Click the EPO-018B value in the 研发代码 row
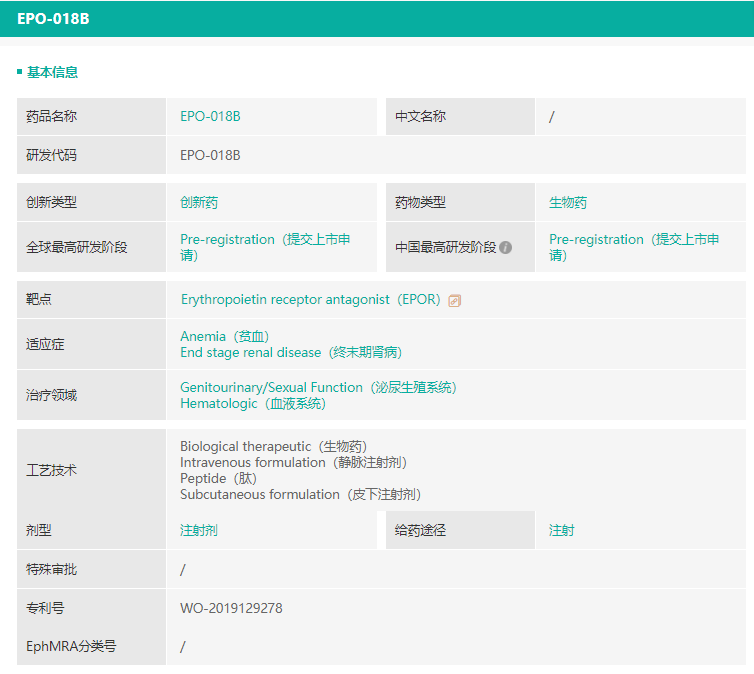754x674 pixels. (210, 155)
